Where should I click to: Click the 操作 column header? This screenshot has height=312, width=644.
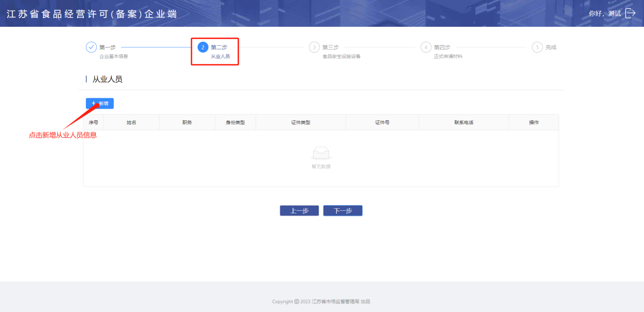pos(533,122)
